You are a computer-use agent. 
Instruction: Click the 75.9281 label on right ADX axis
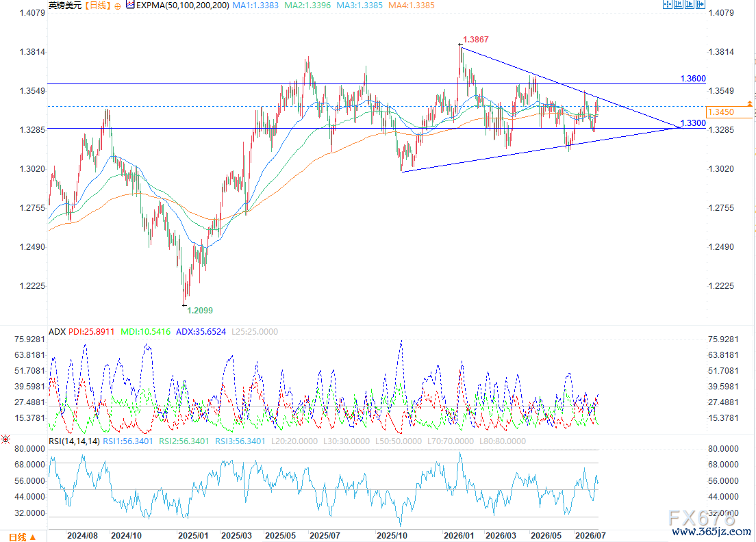(x=723, y=339)
